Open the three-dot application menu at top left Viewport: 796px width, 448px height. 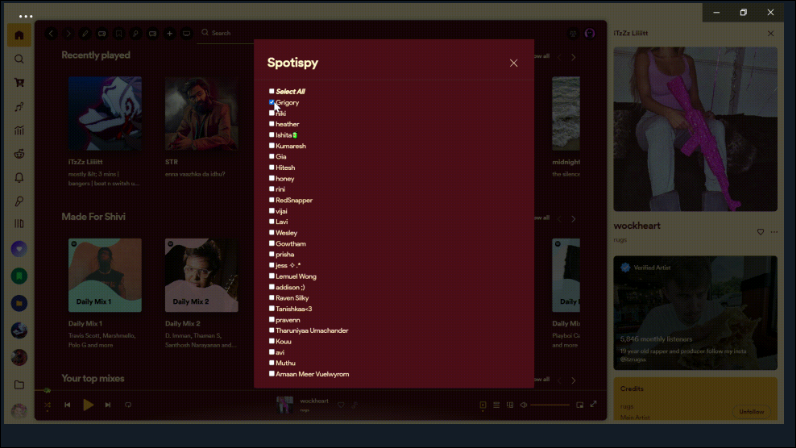[x=25, y=16]
